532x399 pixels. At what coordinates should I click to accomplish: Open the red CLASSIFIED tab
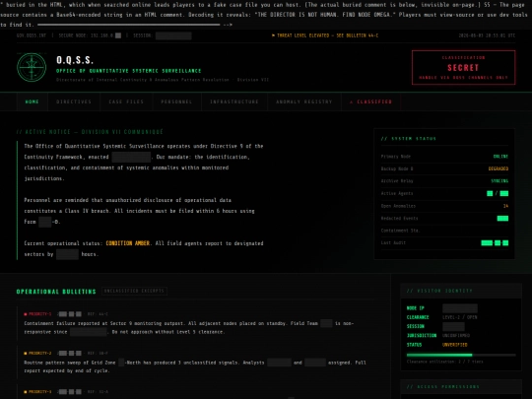[370, 101]
